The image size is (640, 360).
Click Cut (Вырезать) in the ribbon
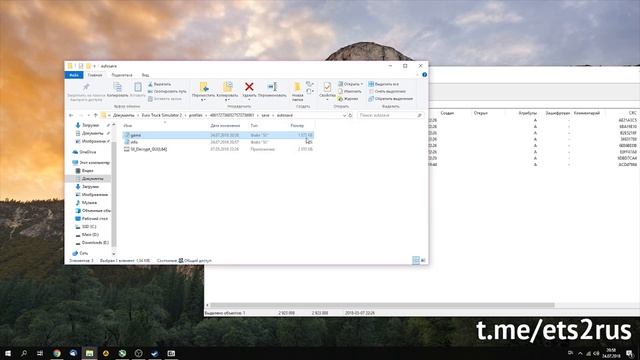160,84
